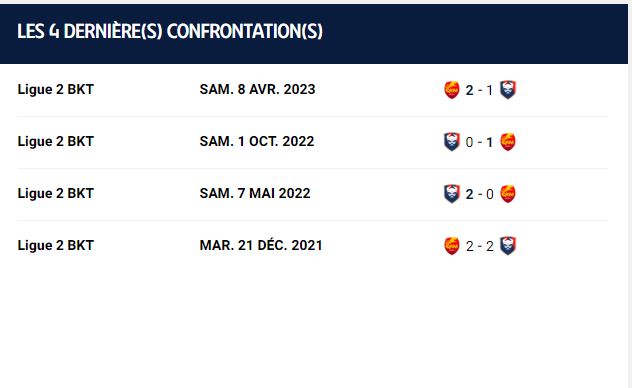This screenshot has width=632, height=388.
Task: Click Ligue 2 BKT label in last row
Action: coord(56,245)
